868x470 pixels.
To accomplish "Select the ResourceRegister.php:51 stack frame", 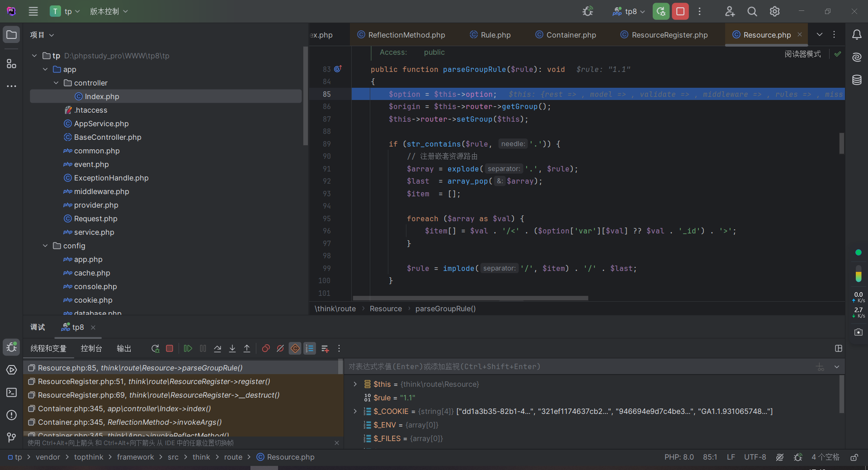I will click(154, 381).
